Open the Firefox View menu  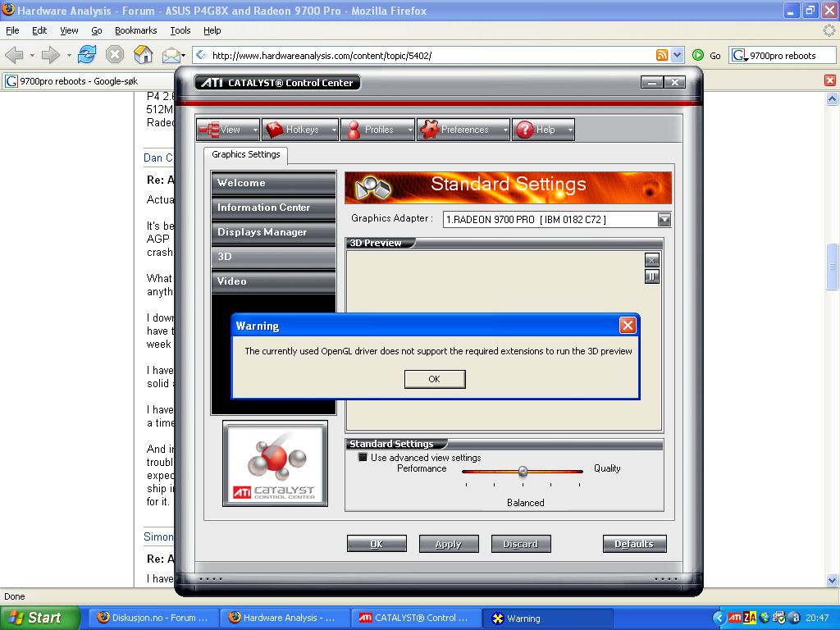[69, 30]
